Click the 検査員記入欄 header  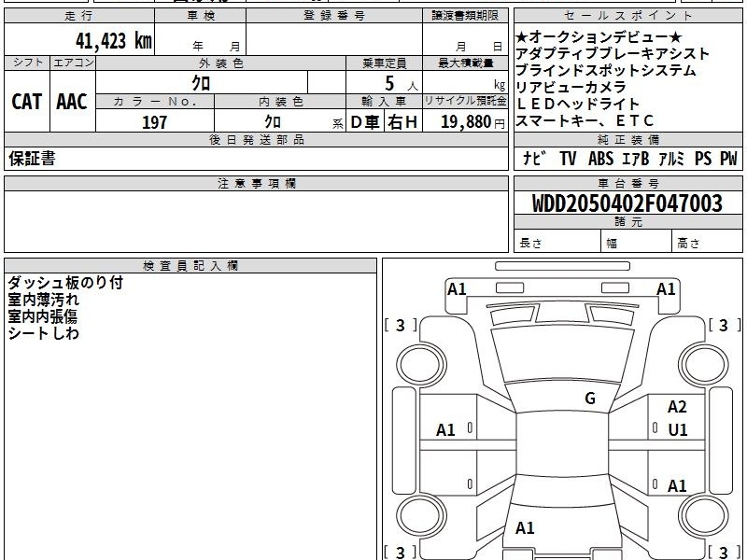[190, 266]
